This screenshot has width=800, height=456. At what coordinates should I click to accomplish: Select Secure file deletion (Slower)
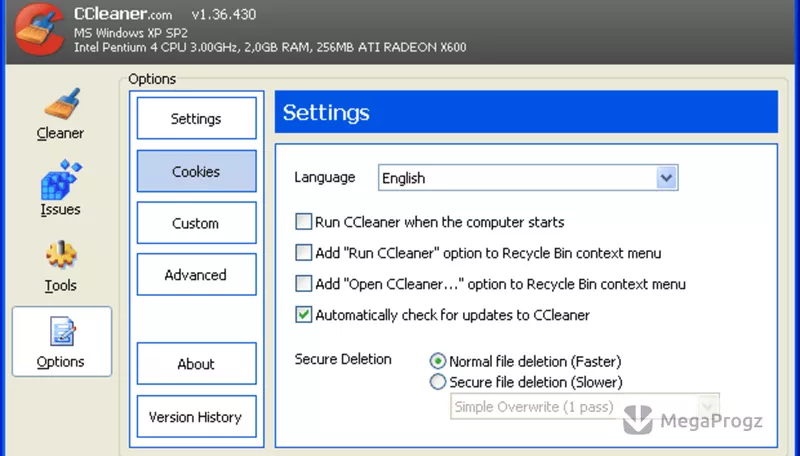(x=437, y=382)
